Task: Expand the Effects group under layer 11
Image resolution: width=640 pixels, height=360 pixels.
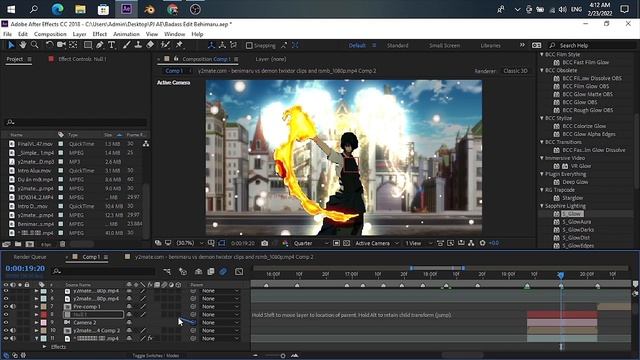Action: click(44, 347)
